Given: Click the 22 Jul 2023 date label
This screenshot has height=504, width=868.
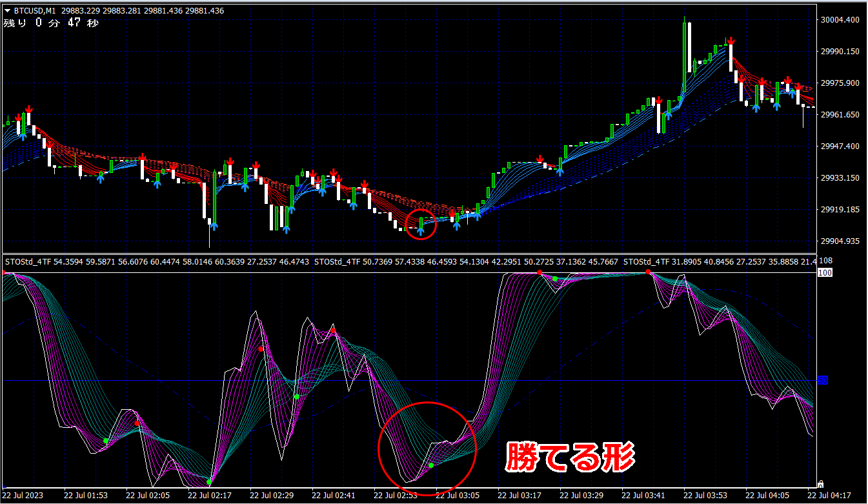Looking at the screenshot, I should tap(23, 496).
